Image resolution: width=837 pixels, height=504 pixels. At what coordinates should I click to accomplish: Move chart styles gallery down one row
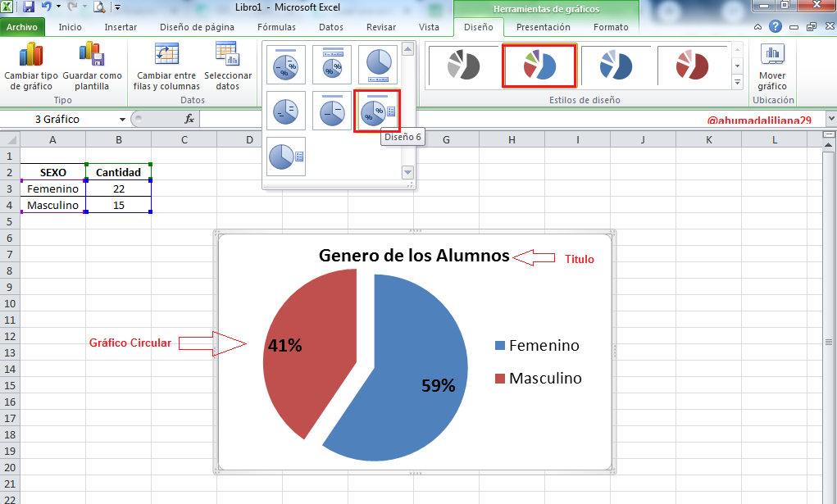click(x=737, y=66)
